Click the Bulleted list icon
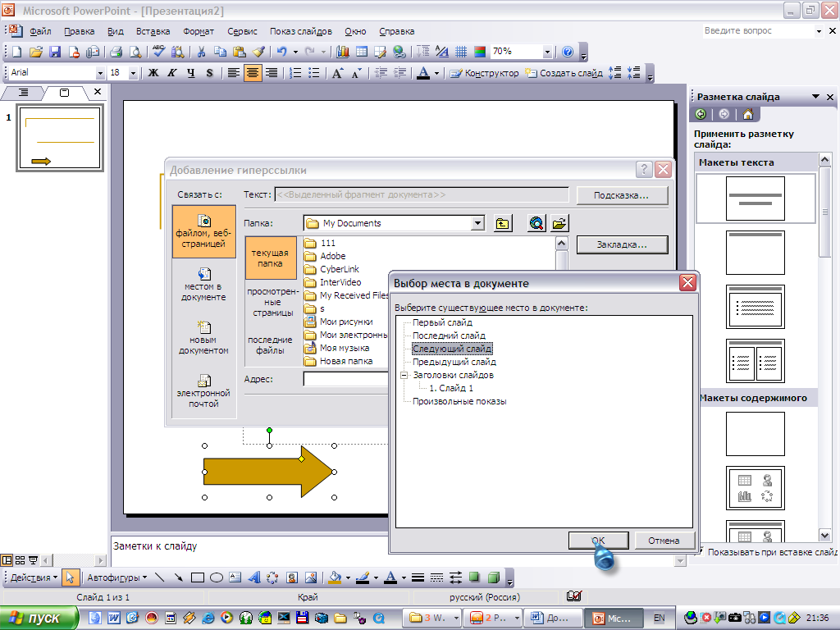 click(x=314, y=73)
